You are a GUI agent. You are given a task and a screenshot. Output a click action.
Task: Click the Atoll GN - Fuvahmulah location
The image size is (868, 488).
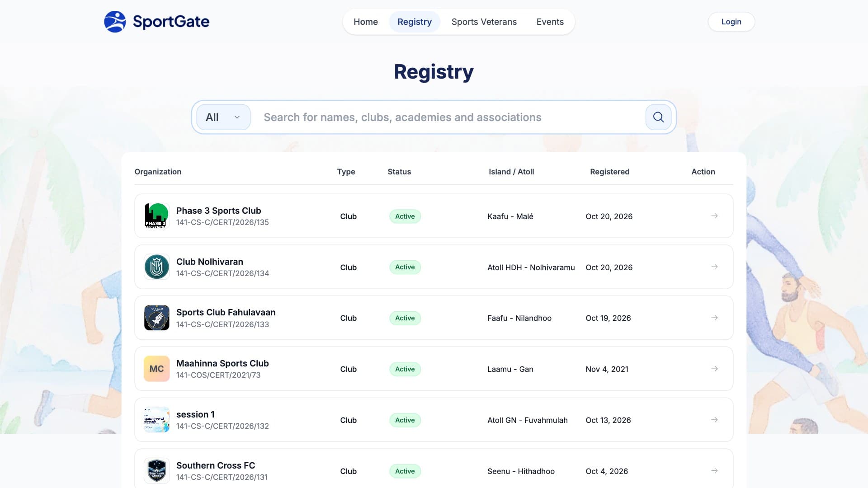528,420
